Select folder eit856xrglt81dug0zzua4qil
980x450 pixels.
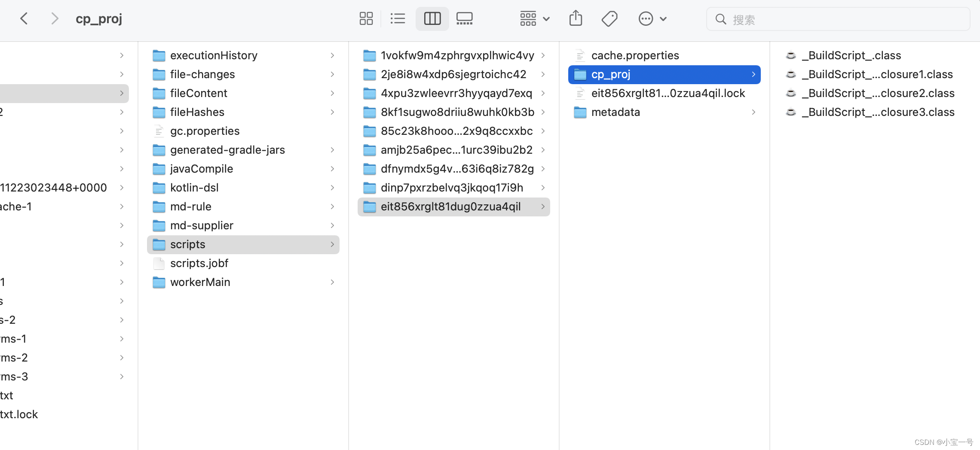[x=454, y=207]
